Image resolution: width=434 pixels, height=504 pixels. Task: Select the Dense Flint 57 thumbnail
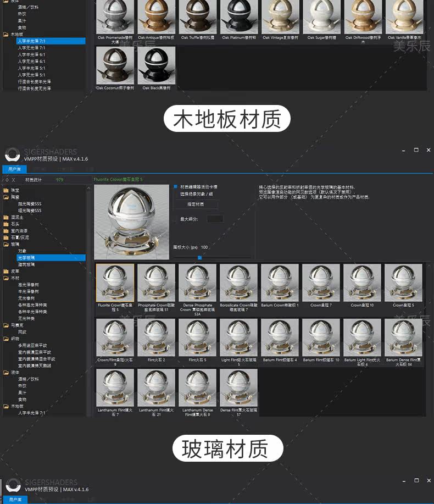point(238,387)
